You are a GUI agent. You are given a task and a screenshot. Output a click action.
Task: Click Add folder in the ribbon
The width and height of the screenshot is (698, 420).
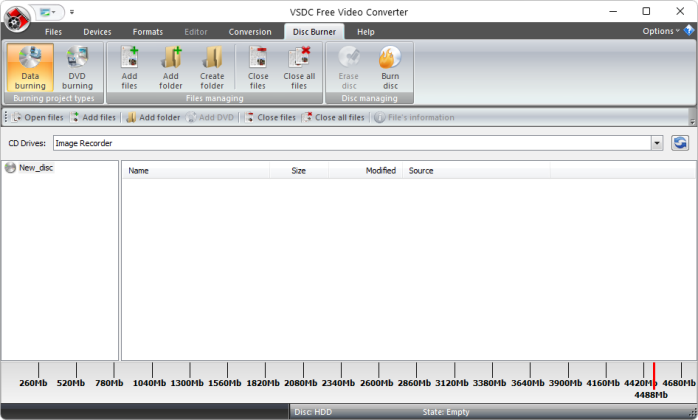(x=170, y=67)
